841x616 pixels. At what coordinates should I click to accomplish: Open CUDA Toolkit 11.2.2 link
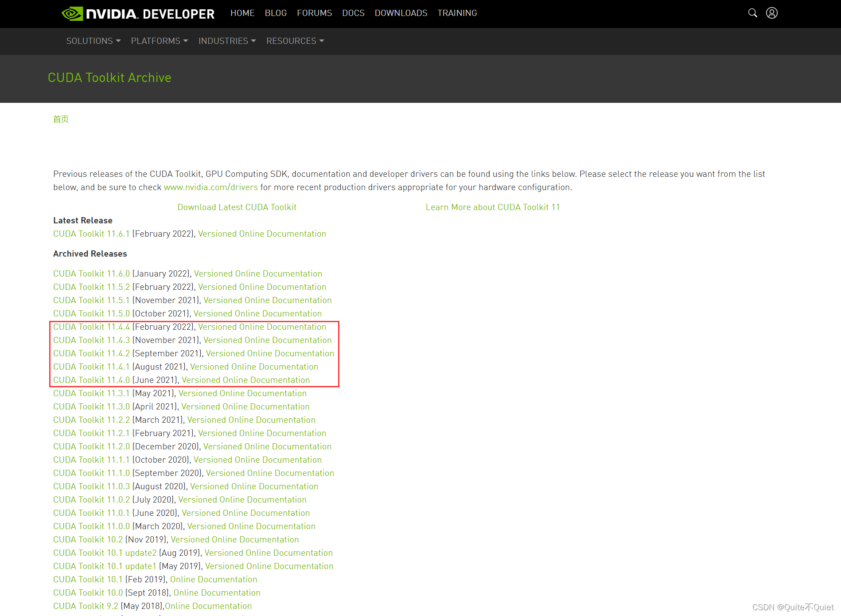[91, 420]
